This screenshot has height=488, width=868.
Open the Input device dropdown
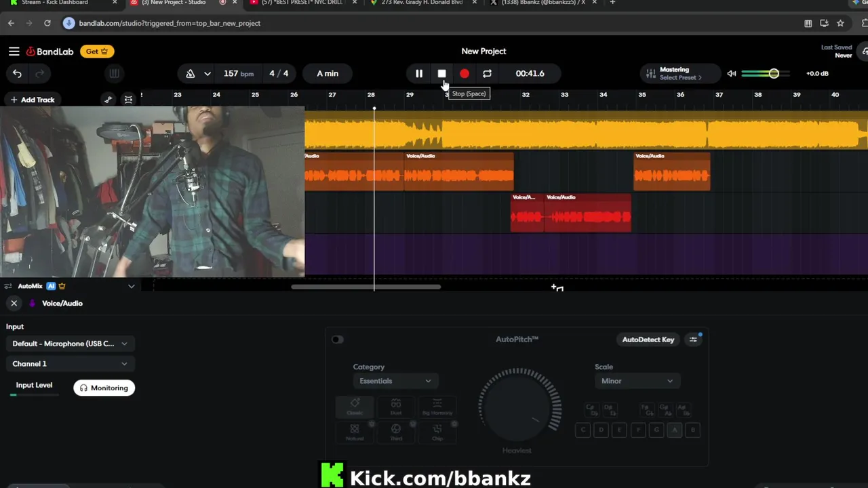tap(70, 344)
